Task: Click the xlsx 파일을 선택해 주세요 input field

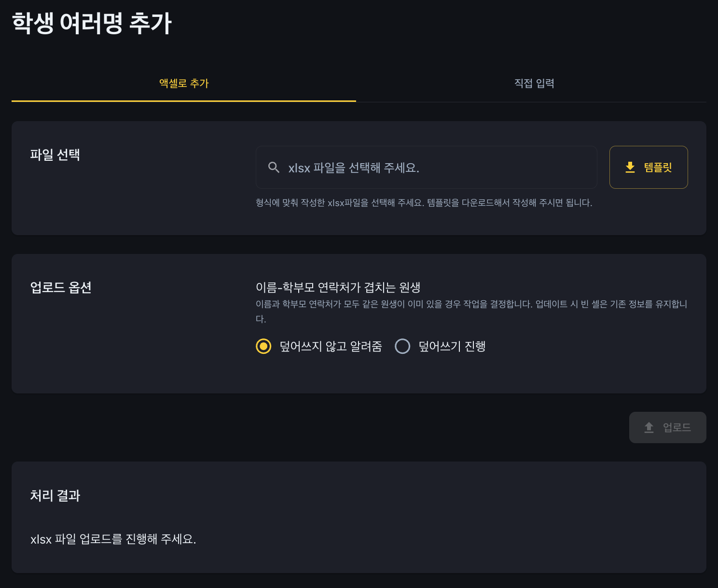Action: click(427, 168)
